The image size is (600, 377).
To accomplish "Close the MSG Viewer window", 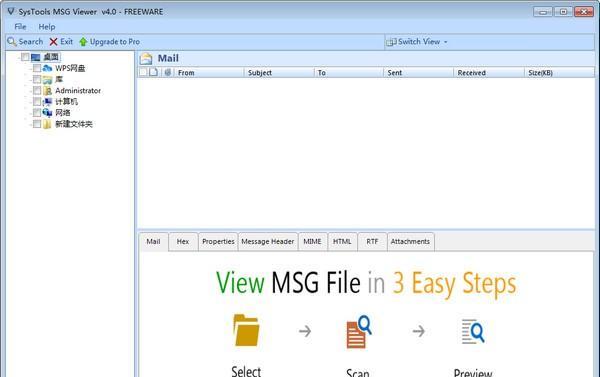I will [584, 12].
